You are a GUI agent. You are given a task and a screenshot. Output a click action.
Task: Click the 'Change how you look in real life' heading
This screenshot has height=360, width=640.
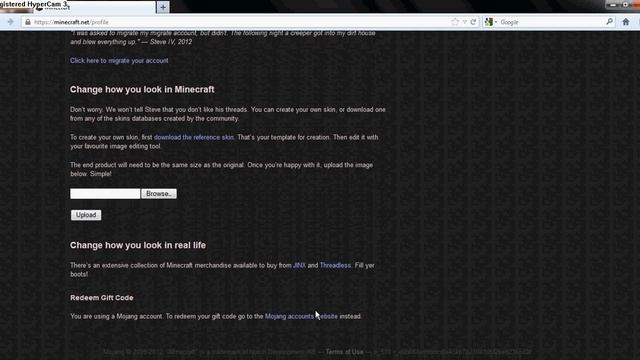click(138, 245)
